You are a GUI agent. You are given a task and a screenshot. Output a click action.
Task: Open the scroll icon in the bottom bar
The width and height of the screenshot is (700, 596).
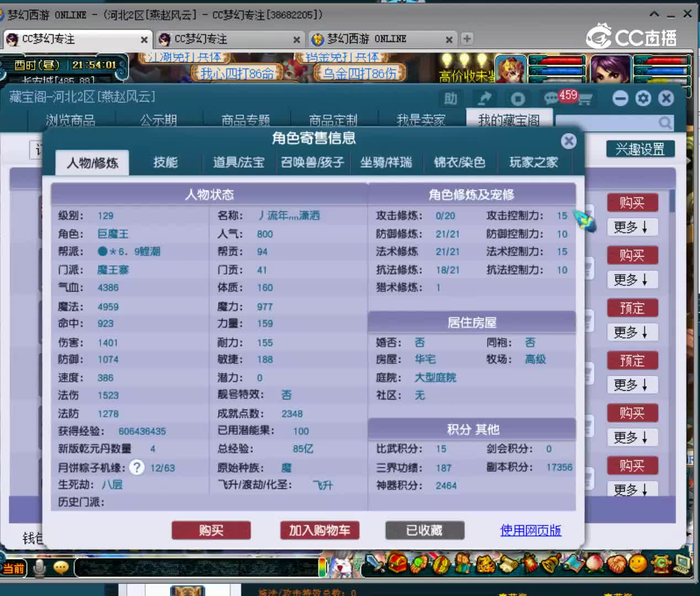click(508, 564)
